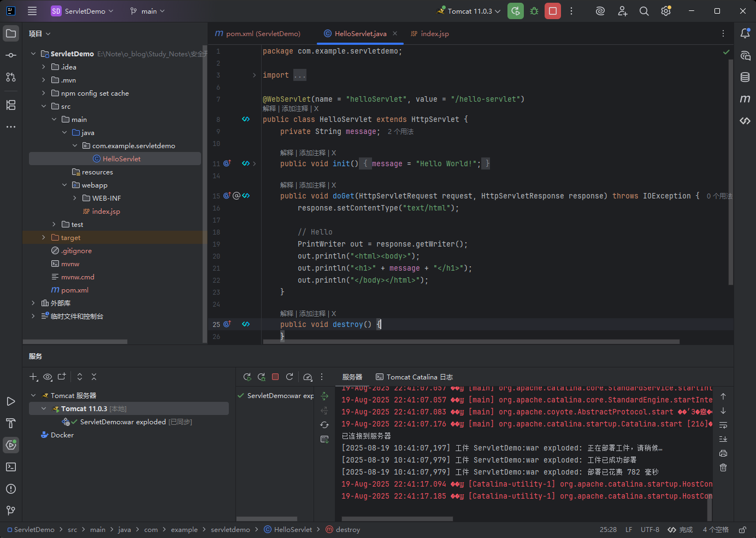Open the Tomcat Catalina log tab
This screenshot has height=538, width=756.
[415, 377]
